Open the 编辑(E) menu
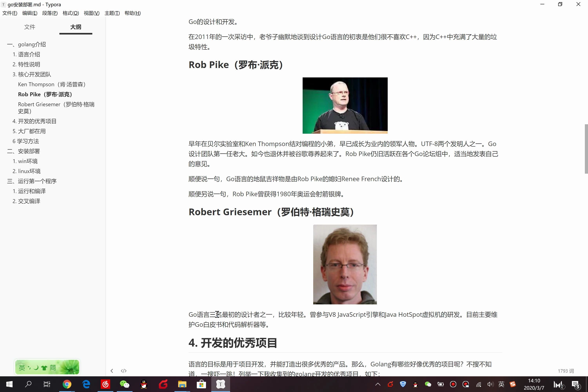Image resolution: width=588 pixels, height=392 pixels. tap(30, 13)
